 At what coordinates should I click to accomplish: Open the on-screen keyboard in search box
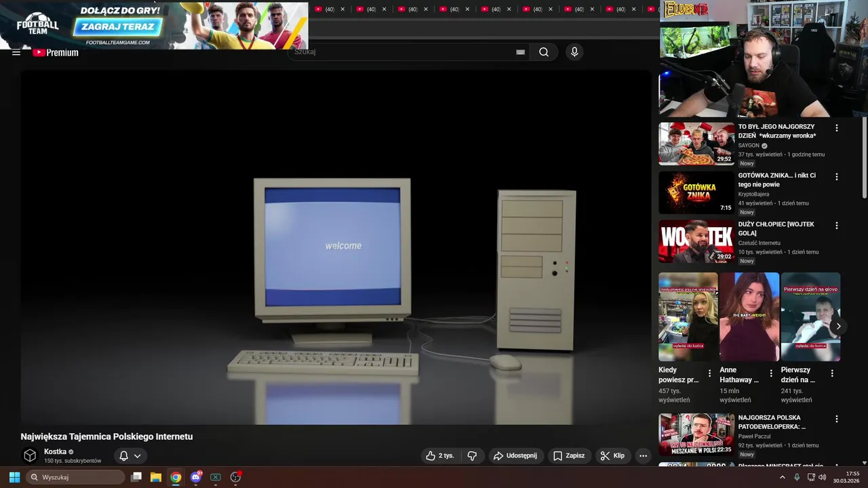[x=520, y=52]
